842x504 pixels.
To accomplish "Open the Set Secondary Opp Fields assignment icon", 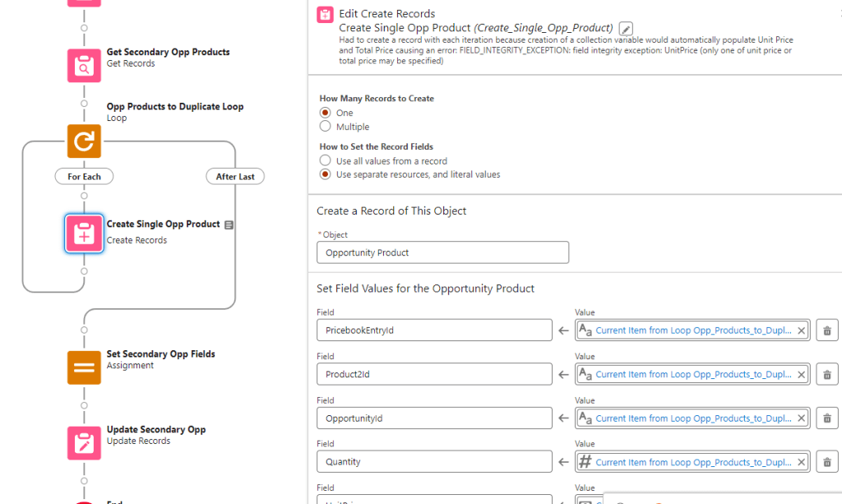I will point(84,368).
